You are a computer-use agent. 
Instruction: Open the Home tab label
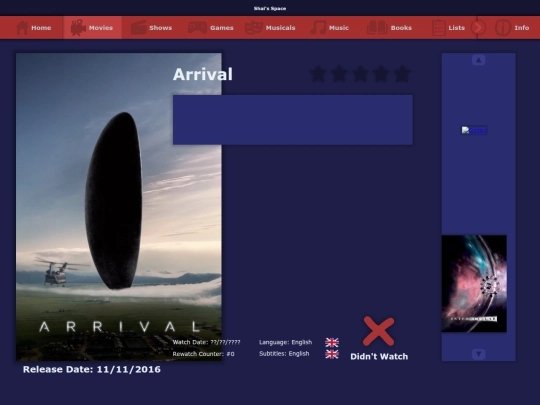[41, 28]
